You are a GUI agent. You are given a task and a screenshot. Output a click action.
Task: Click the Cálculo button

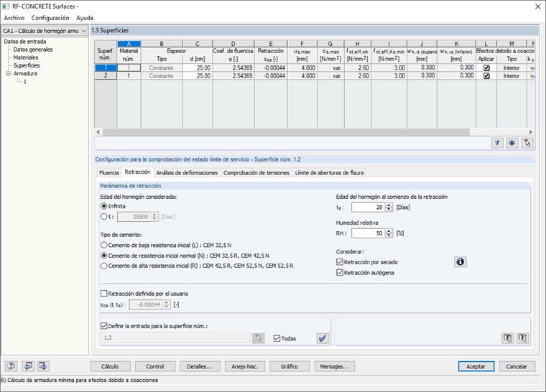(110, 366)
